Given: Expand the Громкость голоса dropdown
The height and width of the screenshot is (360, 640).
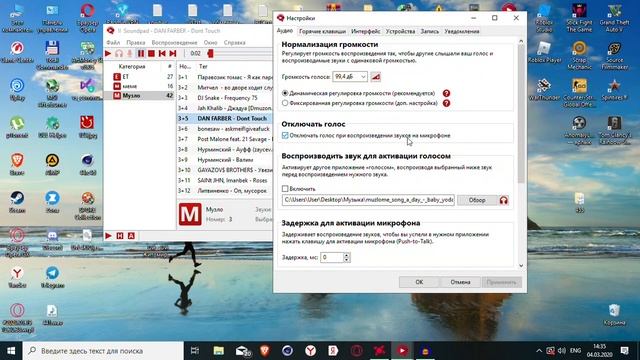Looking at the screenshot, I should point(363,77).
